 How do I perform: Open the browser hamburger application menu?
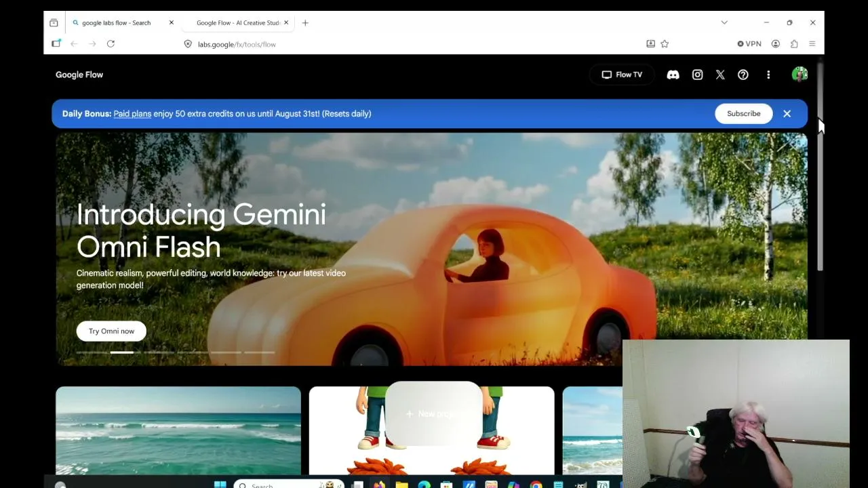(x=812, y=44)
